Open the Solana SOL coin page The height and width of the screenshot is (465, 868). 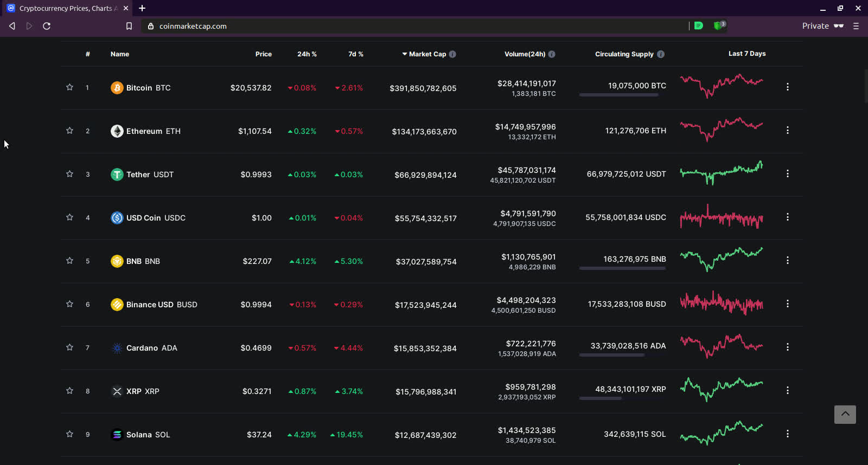[148, 435]
